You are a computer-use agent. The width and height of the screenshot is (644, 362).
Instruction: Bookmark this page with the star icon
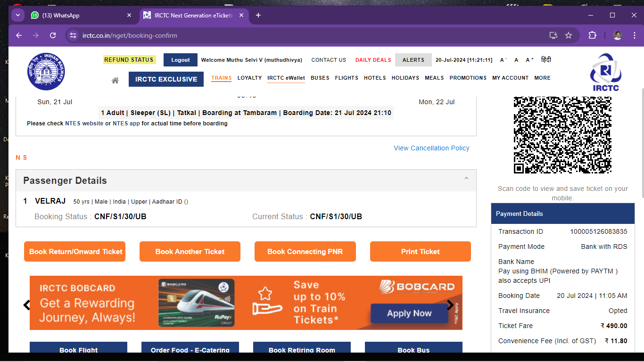(569, 35)
